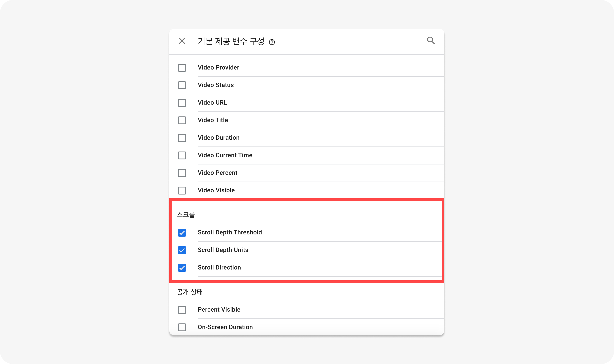The width and height of the screenshot is (614, 364).
Task: Click the Video Title label text
Action: pyautogui.click(x=213, y=120)
